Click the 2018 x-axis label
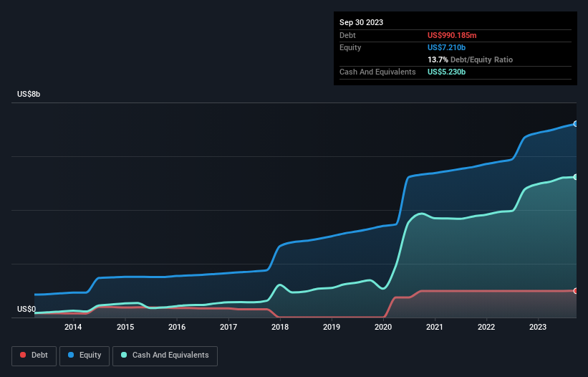 [x=280, y=327]
